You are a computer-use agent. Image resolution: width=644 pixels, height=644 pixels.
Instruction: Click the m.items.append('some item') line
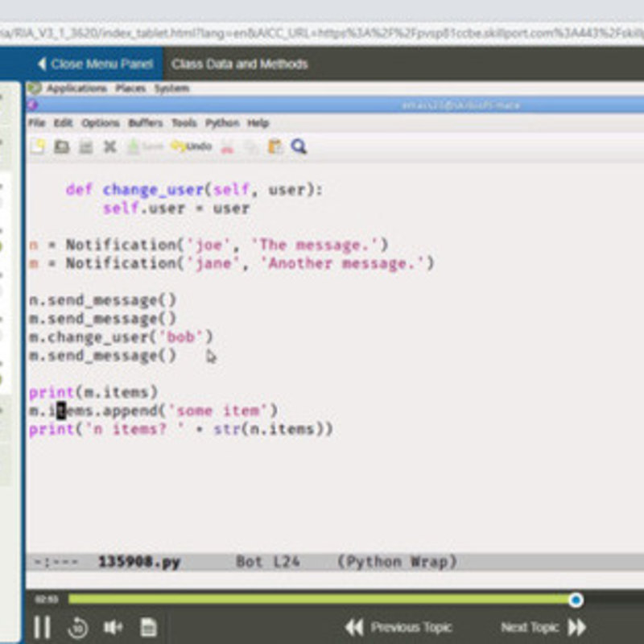click(153, 411)
